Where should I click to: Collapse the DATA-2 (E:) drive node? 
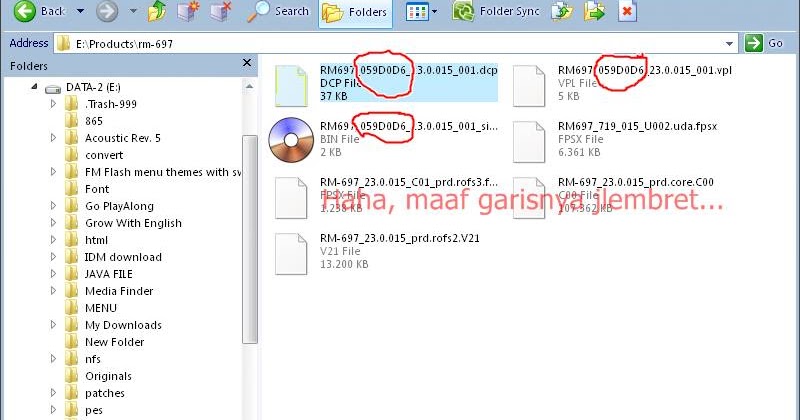34,87
